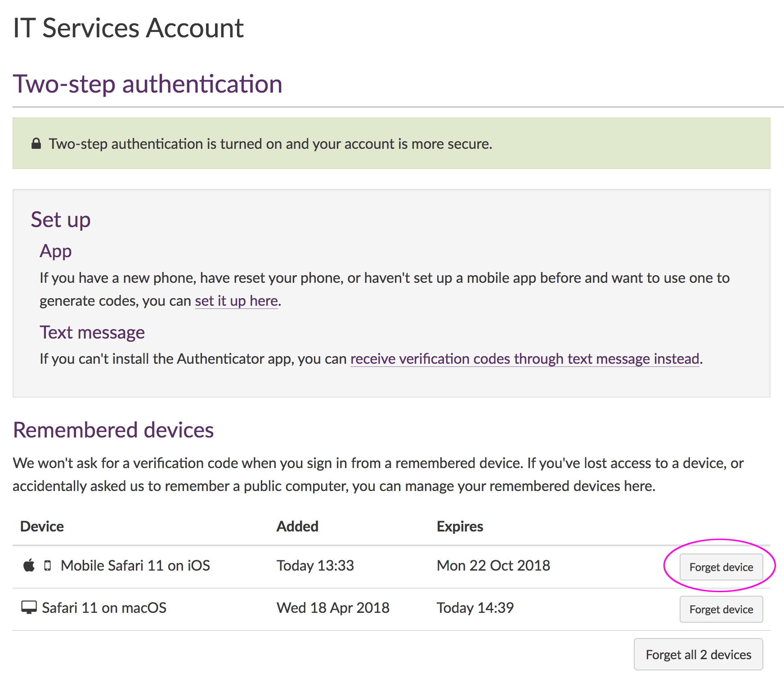
Task: Click the Added column header
Action: 297,527
